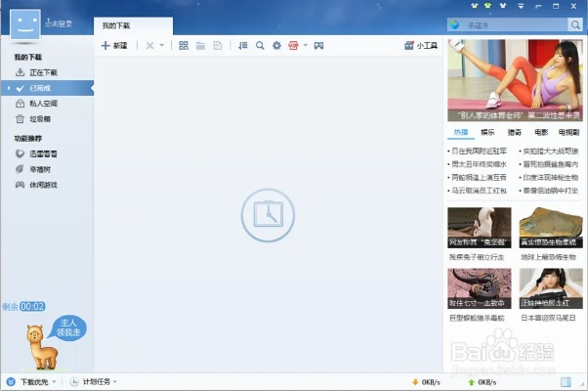Screen dimensions: 588x391
Task: Open the 马云取消员工红包 news link
Action: coord(479,191)
